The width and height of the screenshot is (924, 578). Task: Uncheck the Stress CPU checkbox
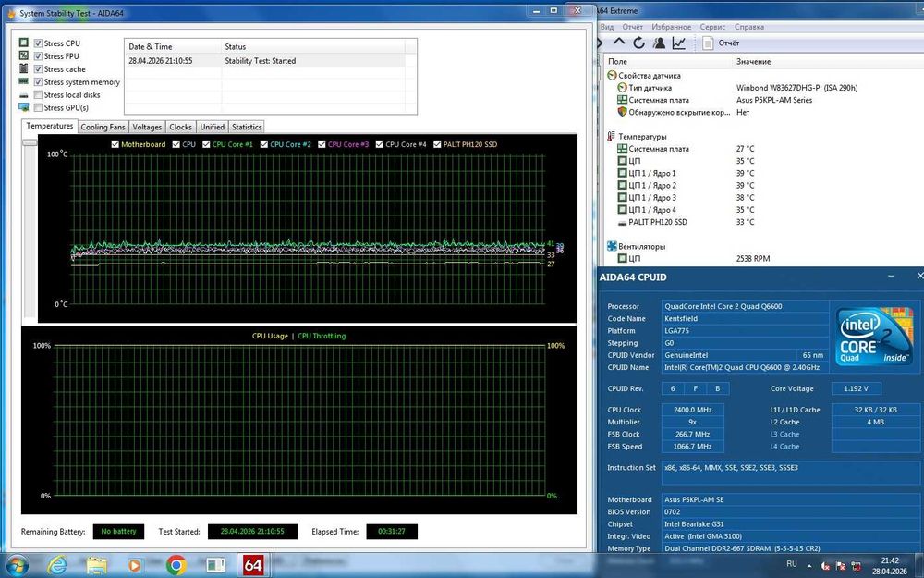coord(38,43)
